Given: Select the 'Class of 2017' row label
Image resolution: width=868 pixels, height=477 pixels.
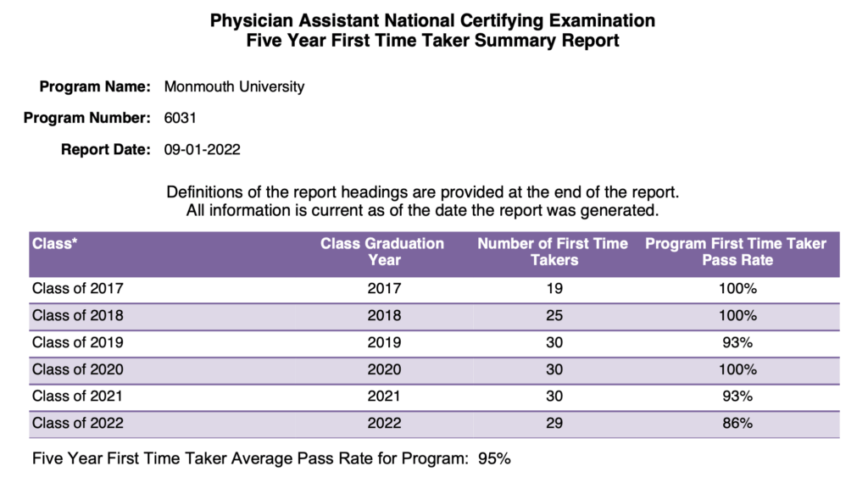Looking at the screenshot, I should tap(78, 288).
